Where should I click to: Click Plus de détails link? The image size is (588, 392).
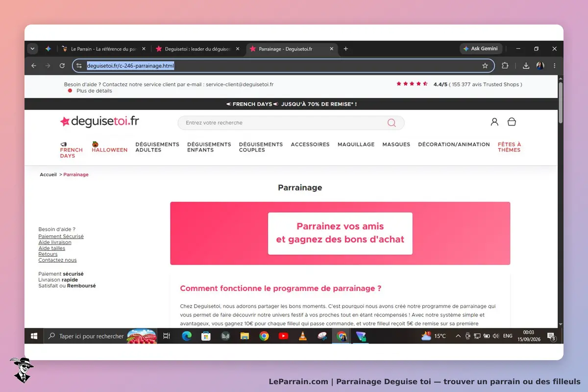click(x=94, y=91)
